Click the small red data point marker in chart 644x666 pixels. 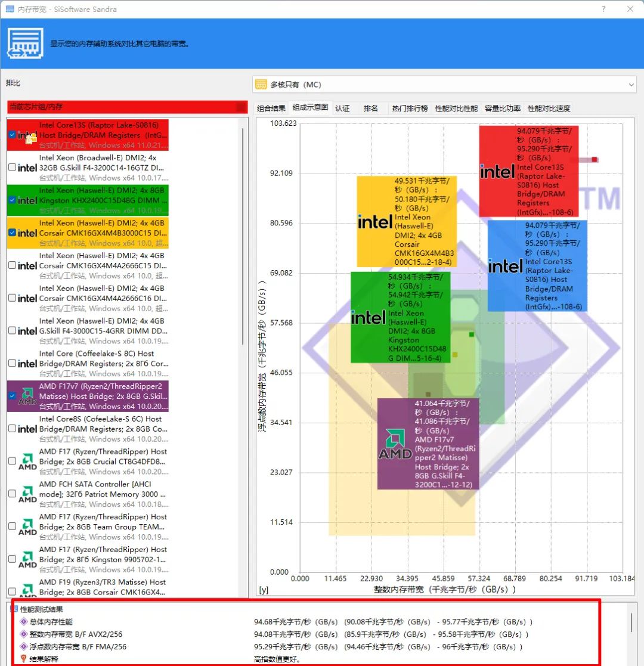(595, 160)
